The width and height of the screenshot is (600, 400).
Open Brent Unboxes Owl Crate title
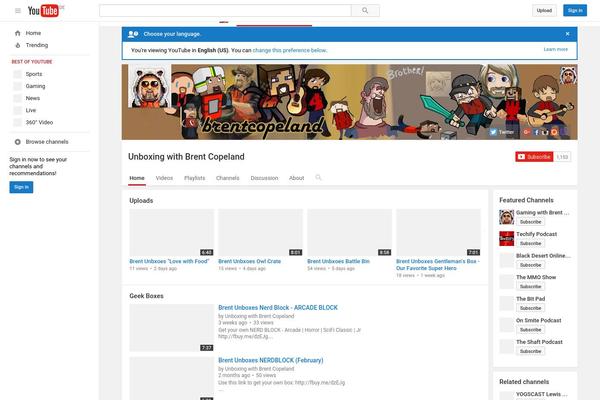249,261
